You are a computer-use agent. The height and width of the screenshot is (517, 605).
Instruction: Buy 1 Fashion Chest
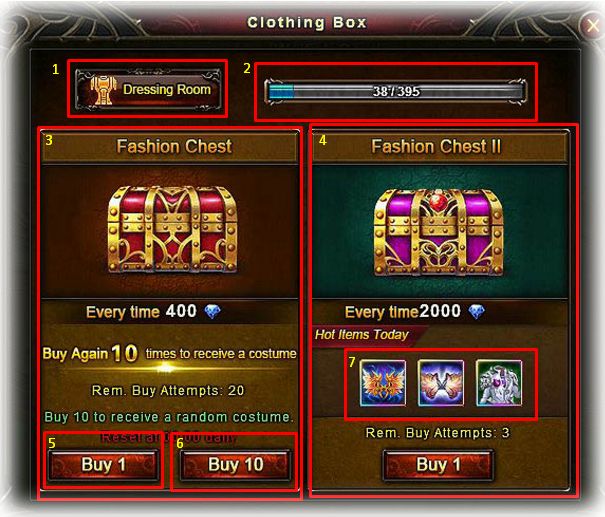pos(103,465)
